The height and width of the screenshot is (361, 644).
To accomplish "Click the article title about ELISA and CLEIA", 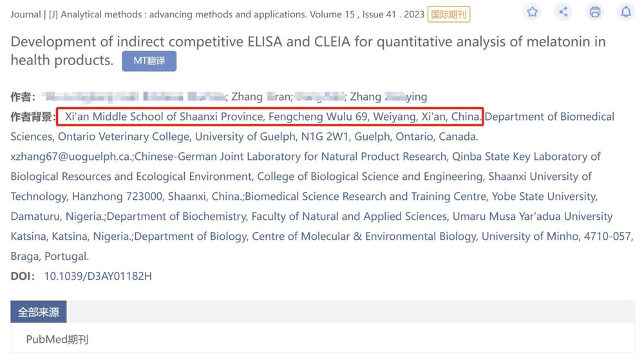I will 308,50.
